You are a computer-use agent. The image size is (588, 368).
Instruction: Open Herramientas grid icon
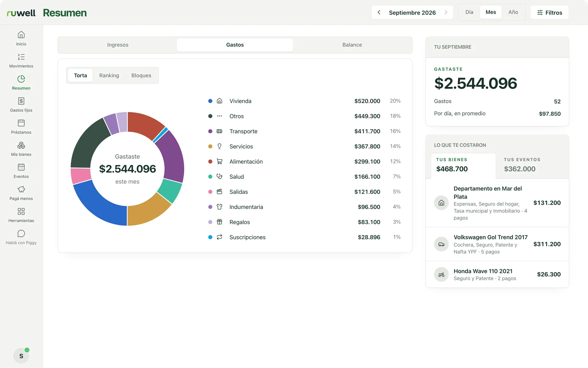[21, 211]
